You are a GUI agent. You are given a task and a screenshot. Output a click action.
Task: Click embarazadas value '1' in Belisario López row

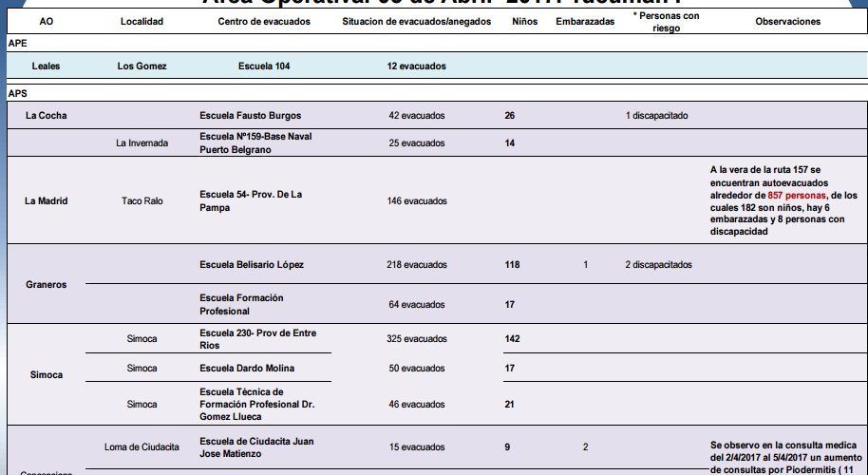click(585, 265)
